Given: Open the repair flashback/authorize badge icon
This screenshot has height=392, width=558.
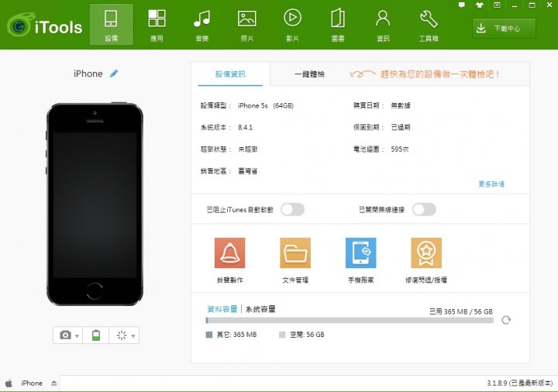Looking at the screenshot, I should (426, 253).
